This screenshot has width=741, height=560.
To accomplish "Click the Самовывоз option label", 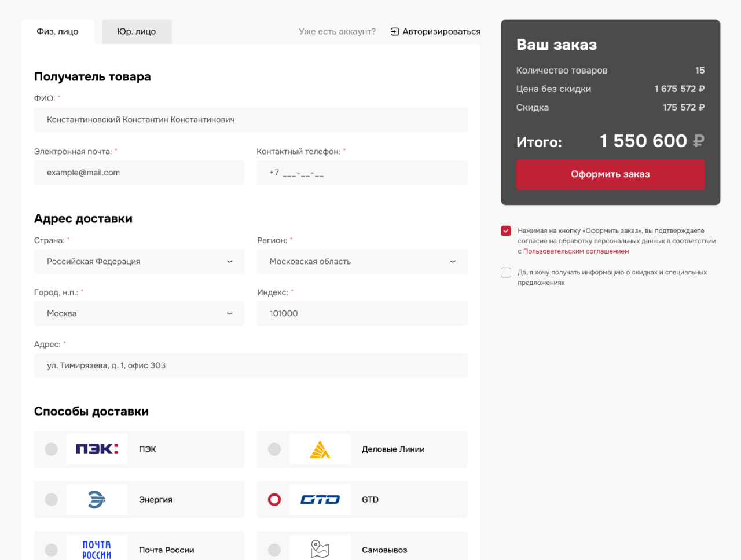I will pyautogui.click(x=384, y=550).
